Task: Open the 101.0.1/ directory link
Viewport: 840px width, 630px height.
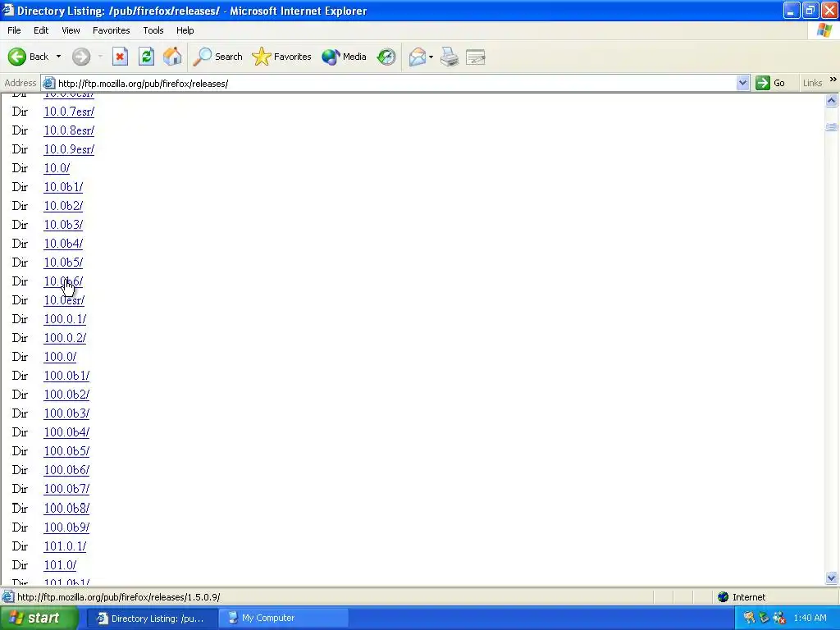Action: tap(65, 546)
